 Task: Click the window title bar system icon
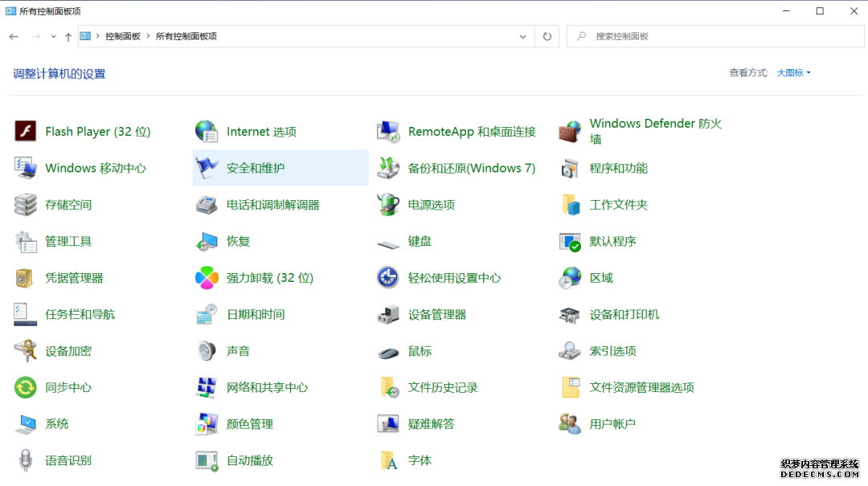click(10, 11)
